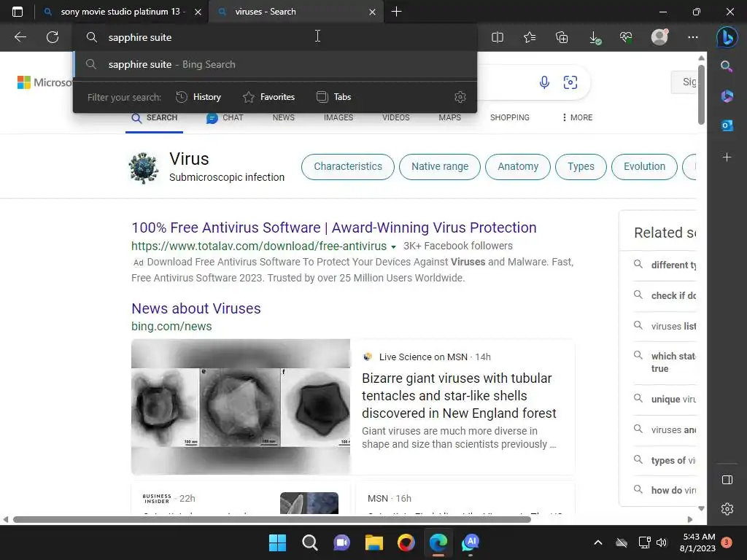The image size is (747, 560).
Task: Open Browser essentials heart icon
Action: click(627, 37)
